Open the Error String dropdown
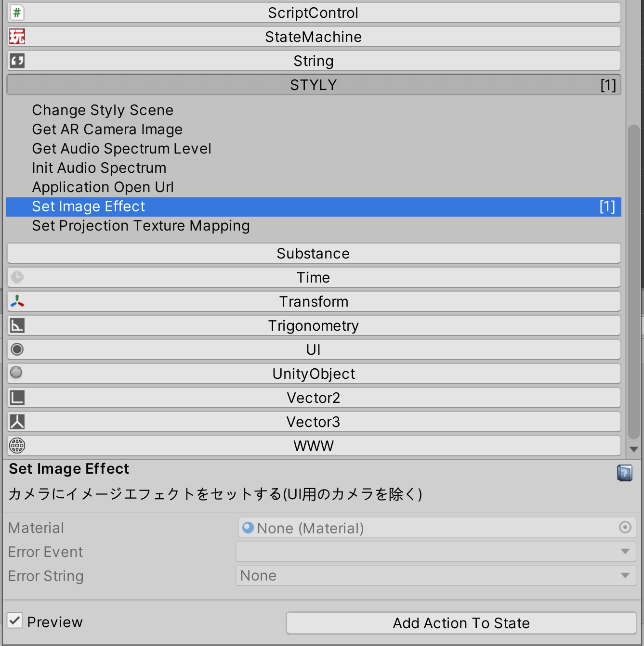This screenshot has height=646, width=644. pyautogui.click(x=625, y=575)
